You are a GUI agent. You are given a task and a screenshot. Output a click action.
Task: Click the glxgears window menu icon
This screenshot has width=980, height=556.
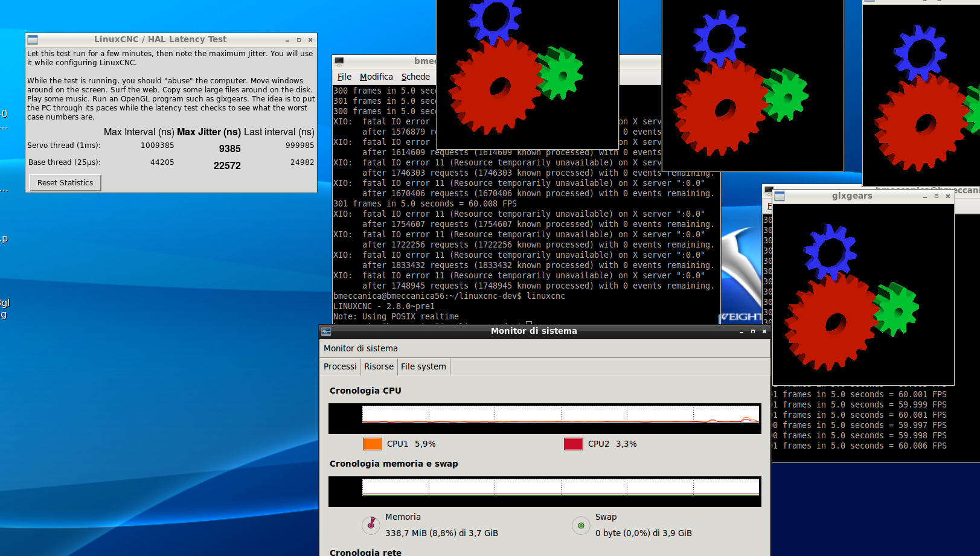pyautogui.click(x=780, y=196)
